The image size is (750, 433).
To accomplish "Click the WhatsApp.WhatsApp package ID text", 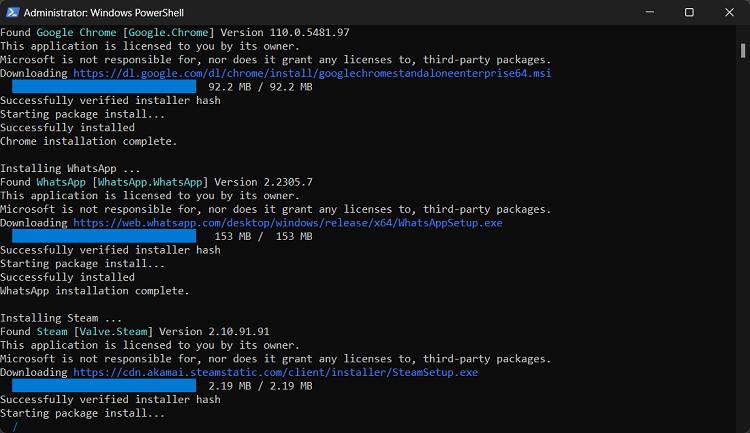I will (x=150, y=182).
